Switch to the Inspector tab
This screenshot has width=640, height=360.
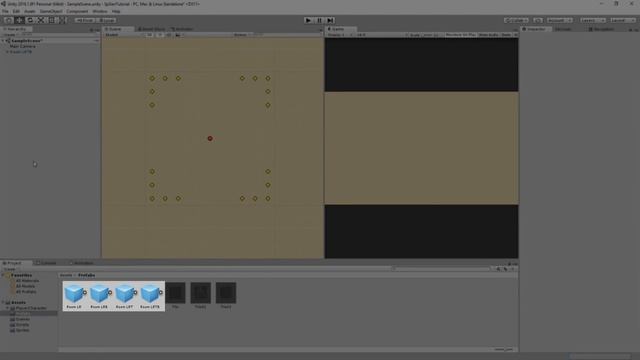(x=536, y=29)
